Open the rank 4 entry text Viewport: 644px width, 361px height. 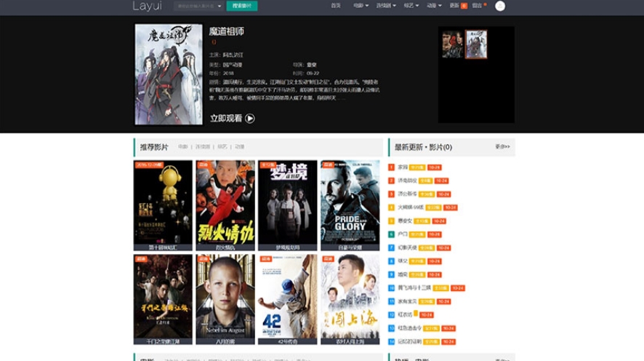411,207
